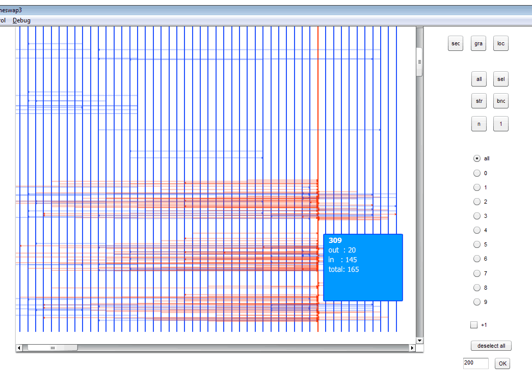
Task: Click the vertical scrollbar down arrow
Action: (420, 341)
